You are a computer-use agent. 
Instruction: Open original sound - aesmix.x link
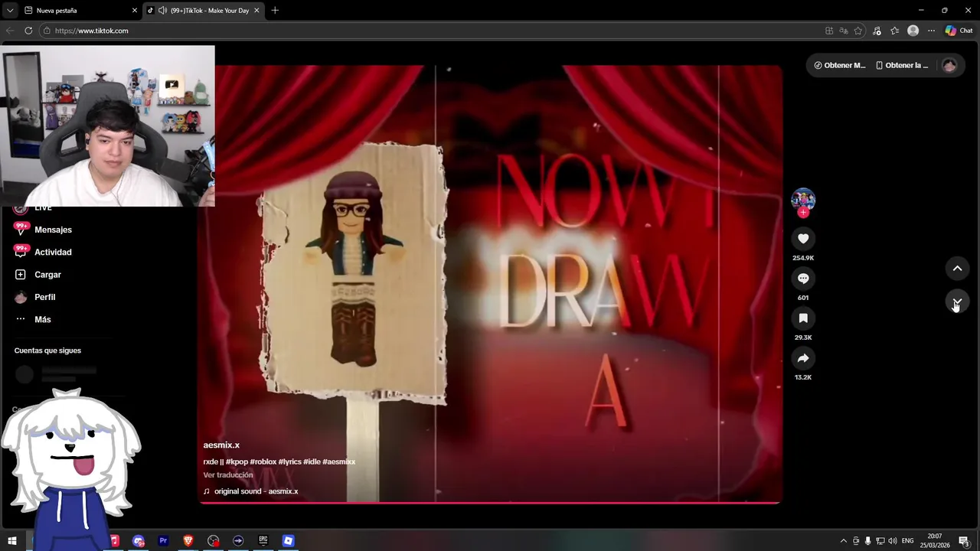[x=256, y=491]
